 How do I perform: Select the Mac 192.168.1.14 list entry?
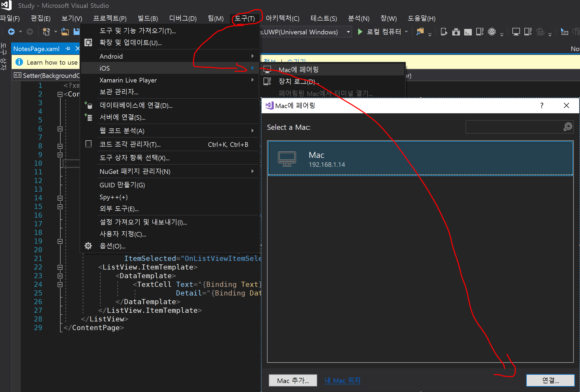420,159
